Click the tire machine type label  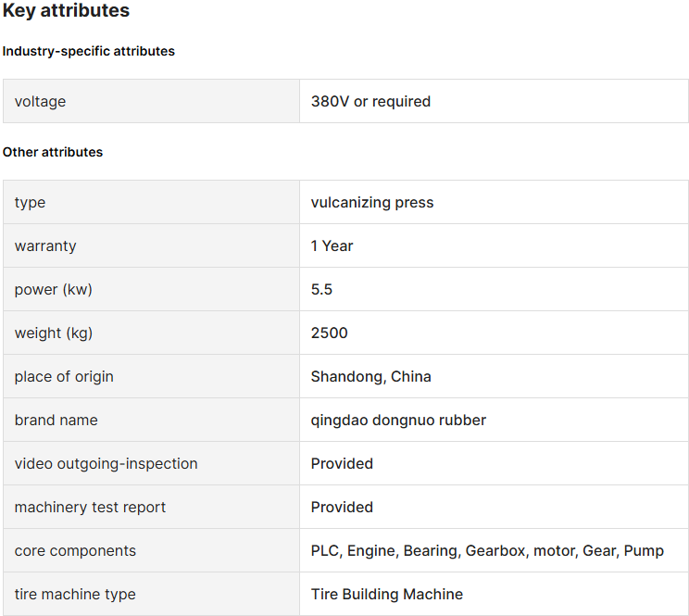75,595
